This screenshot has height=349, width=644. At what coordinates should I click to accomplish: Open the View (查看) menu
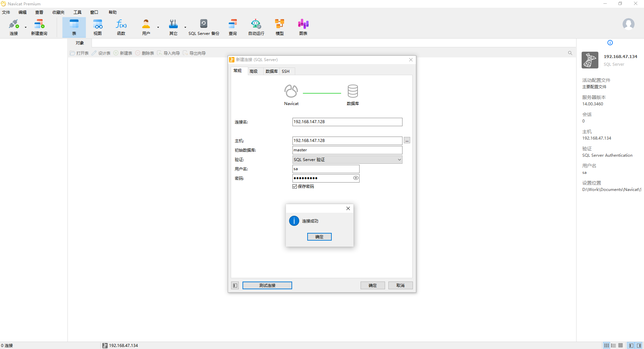point(39,12)
